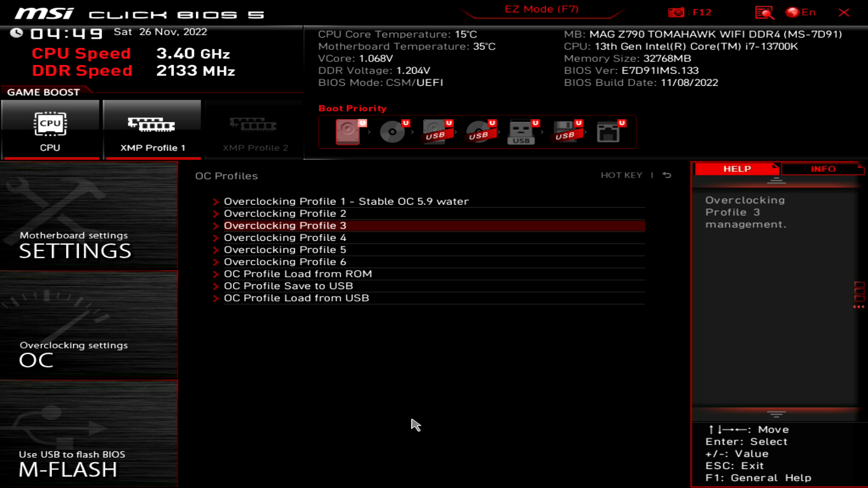Image resolution: width=868 pixels, height=488 pixels.
Task: Click the BIOS Ver E7D91IMS.133 text
Action: coord(631,70)
